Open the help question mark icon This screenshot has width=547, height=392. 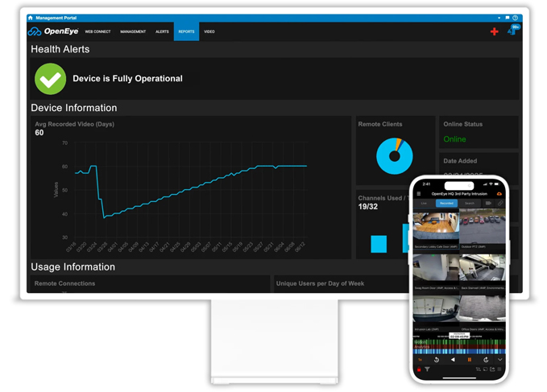[x=515, y=18]
